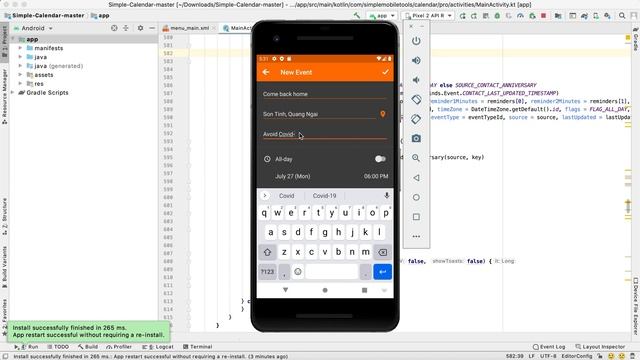Tap the blue keyboard enter key
This screenshot has height=360, width=640.
click(382, 271)
